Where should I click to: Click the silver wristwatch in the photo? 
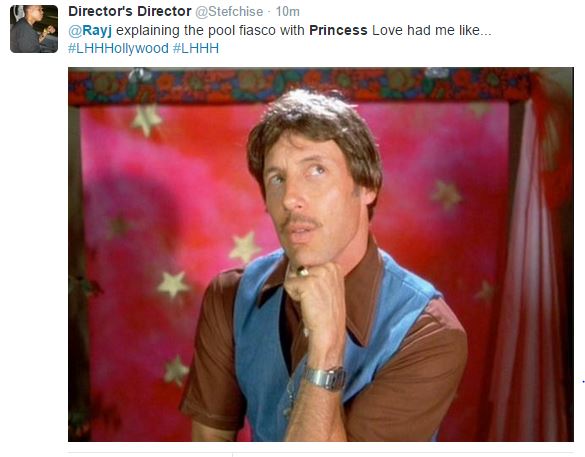(x=325, y=378)
